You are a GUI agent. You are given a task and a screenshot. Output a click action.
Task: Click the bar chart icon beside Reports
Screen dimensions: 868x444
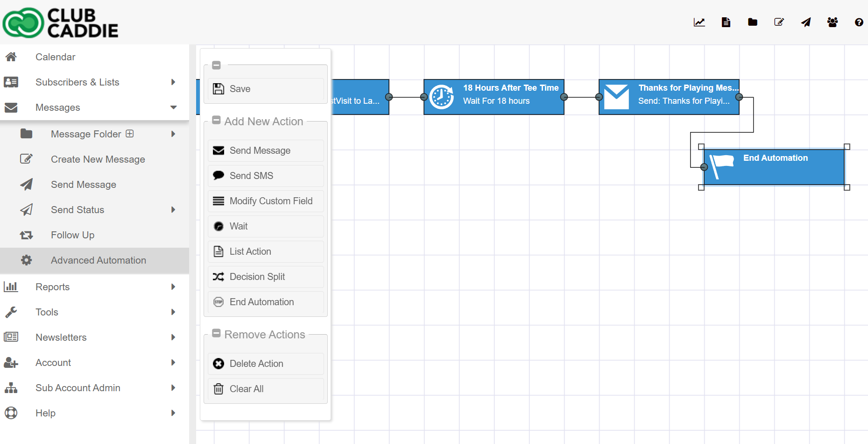11,286
